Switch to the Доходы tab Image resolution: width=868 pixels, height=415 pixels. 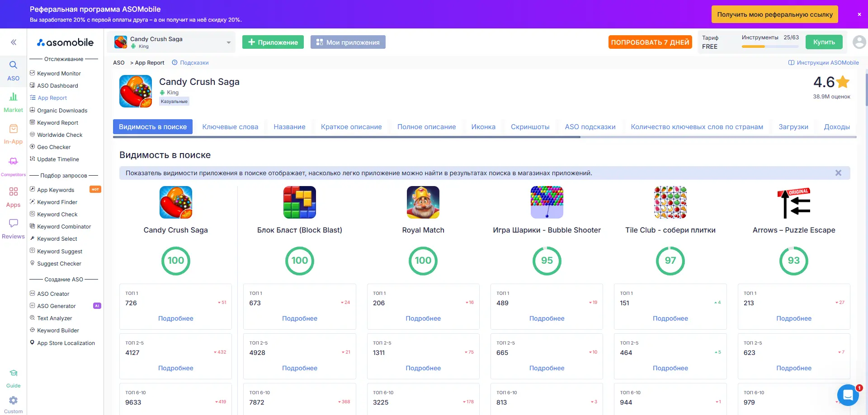pyautogui.click(x=837, y=127)
